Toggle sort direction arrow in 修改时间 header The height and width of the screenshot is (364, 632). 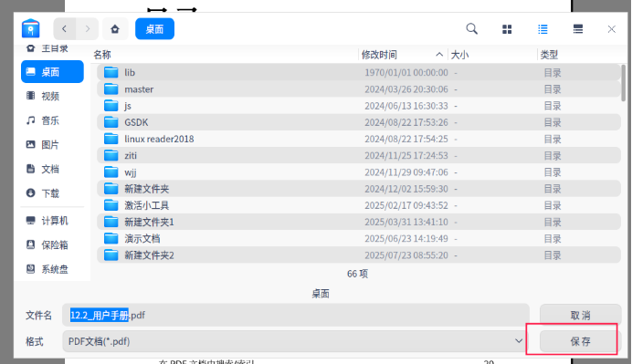tap(439, 55)
